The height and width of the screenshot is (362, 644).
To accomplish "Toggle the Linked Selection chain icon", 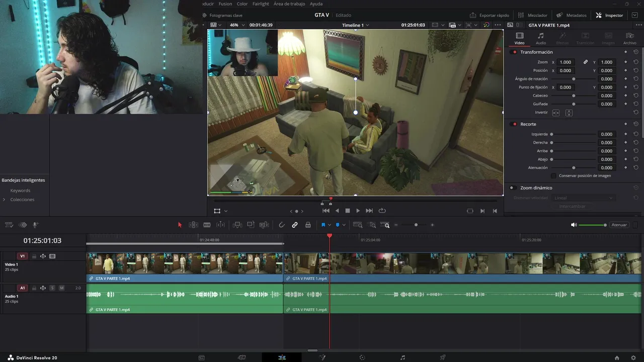I will [x=295, y=225].
